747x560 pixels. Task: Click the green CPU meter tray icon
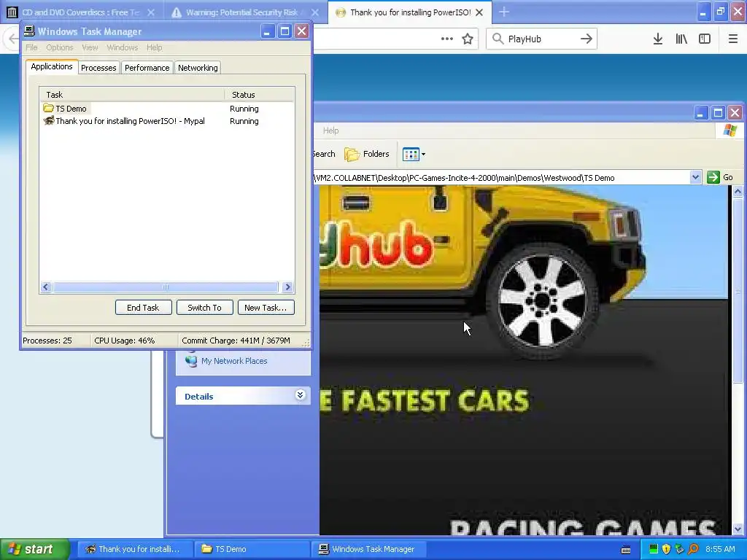[654, 549]
